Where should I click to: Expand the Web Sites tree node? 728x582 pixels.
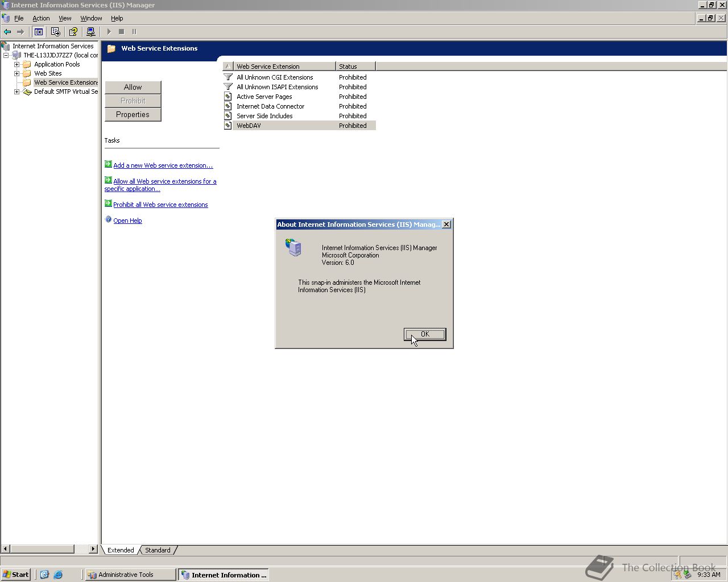pos(16,73)
